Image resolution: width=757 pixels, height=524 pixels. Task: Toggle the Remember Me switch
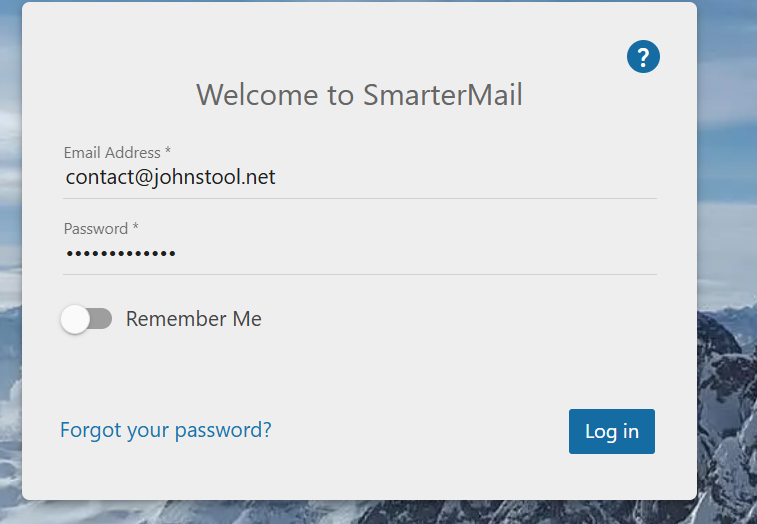[x=86, y=319]
